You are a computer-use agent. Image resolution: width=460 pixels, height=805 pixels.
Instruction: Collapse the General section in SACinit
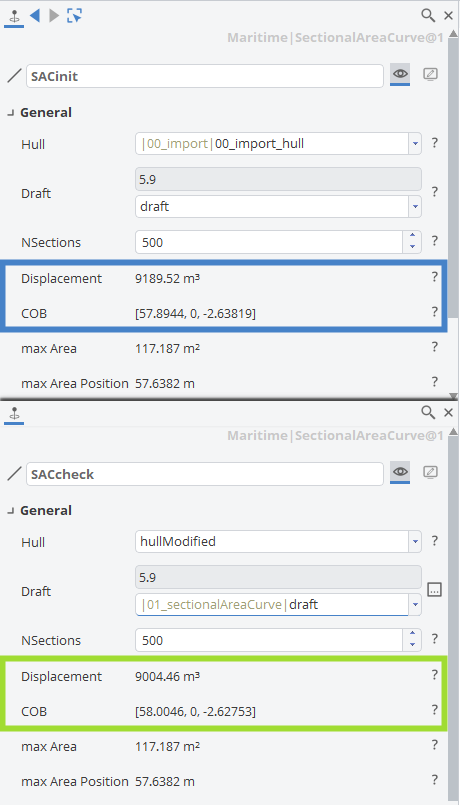click(x=10, y=113)
